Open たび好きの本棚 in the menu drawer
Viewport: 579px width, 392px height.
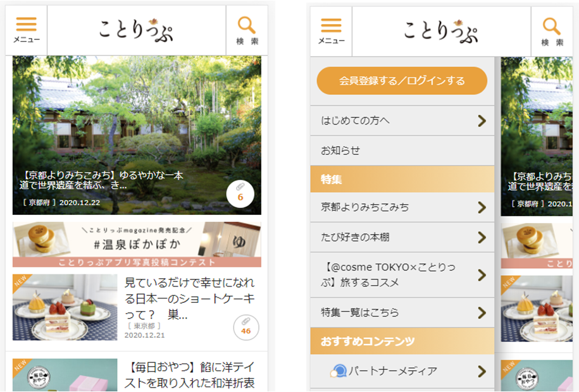coord(402,237)
